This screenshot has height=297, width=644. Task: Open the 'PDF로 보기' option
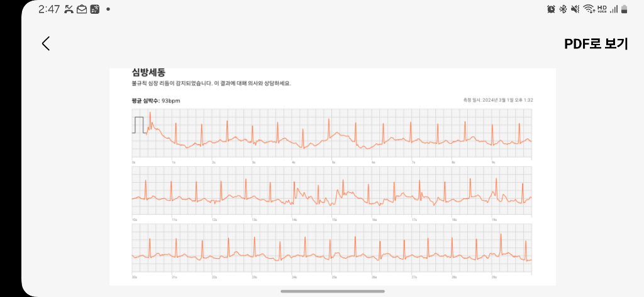[x=596, y=44]
